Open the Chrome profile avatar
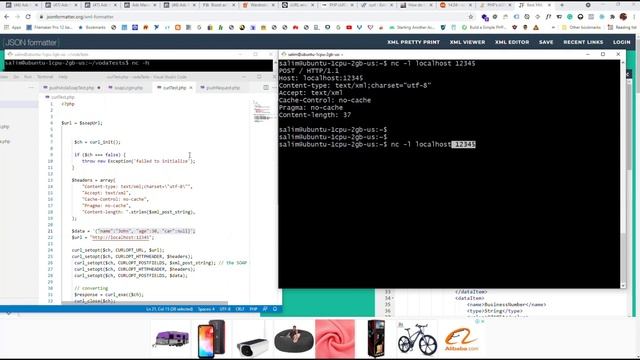Viewport: 640px width, 360px height. coord(623,17)
